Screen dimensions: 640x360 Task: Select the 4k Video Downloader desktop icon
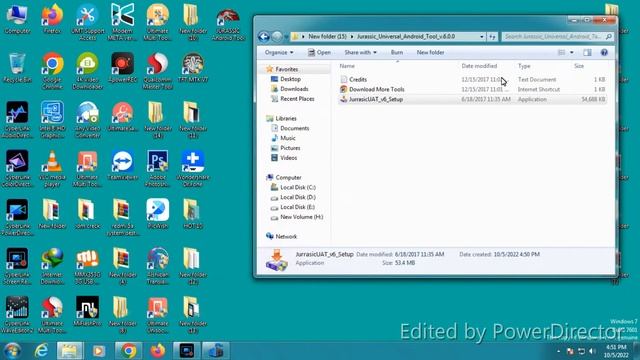(87, 71)
